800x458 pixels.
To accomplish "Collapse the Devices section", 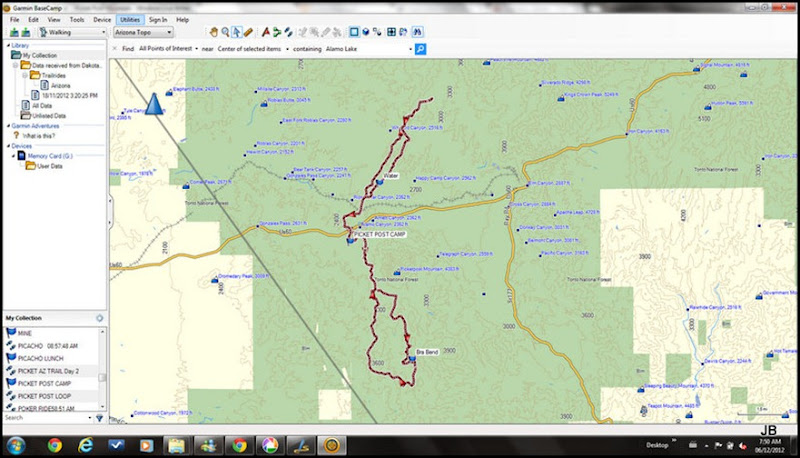I will (x=8, y=146).
